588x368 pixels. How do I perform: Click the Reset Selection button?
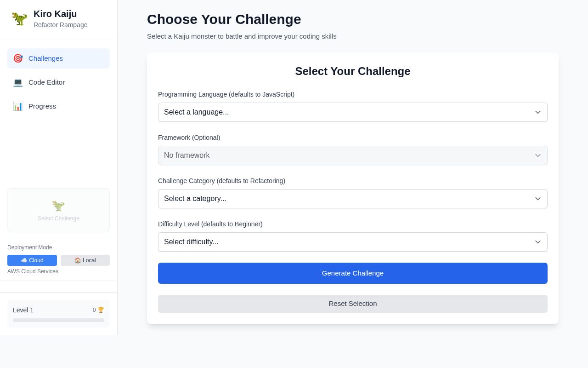tap(353, 304)
